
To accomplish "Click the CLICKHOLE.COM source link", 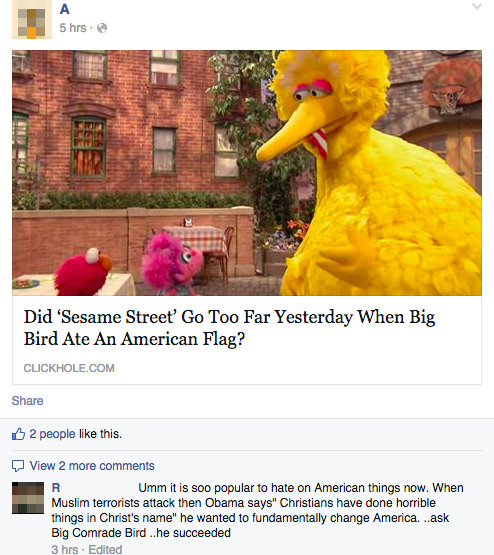I will point(69,368).
